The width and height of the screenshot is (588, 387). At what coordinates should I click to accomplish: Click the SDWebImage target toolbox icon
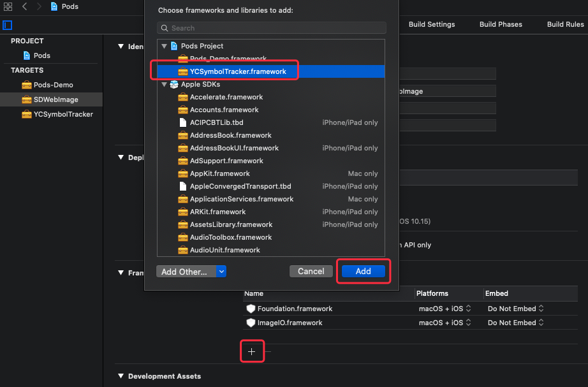click(x=27, y=99)
